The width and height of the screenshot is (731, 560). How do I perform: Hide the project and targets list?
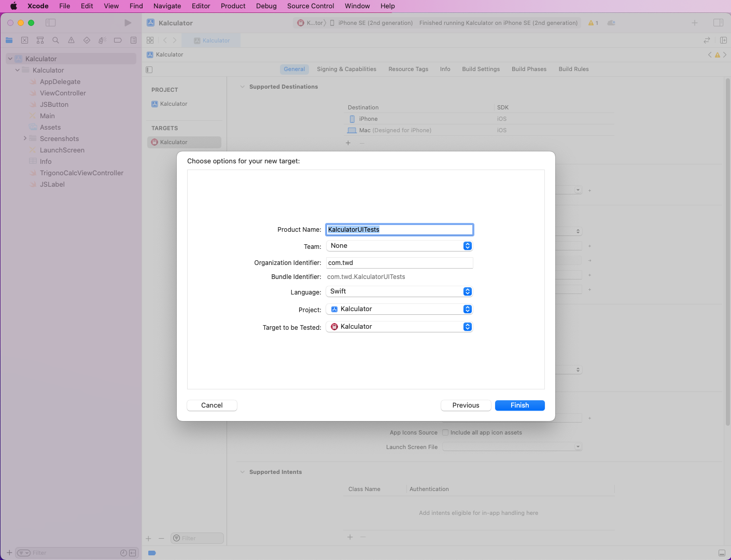[149, 69]
